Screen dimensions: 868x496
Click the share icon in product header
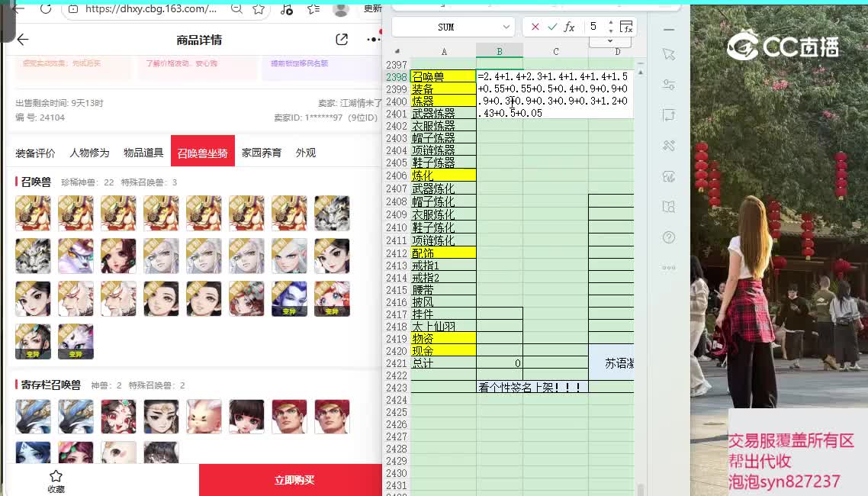click(x=342, y=40)
